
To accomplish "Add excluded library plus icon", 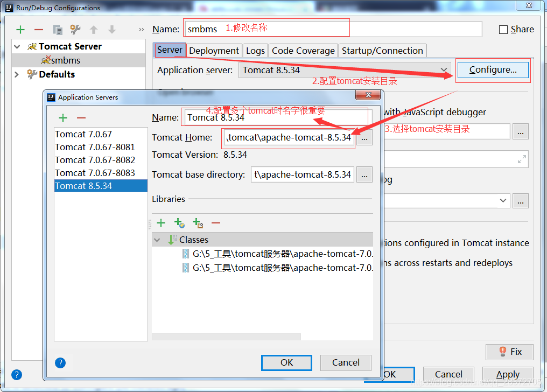I will coord(198,223).
